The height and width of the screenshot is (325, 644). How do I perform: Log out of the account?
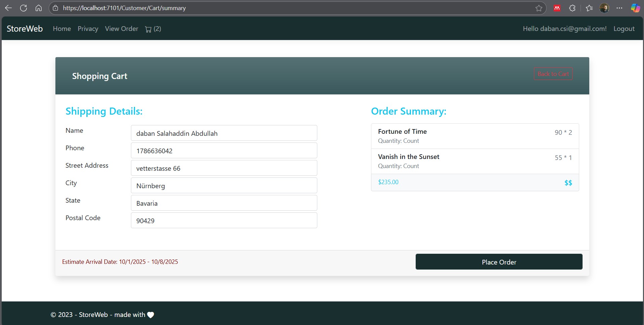click(624, 29)
